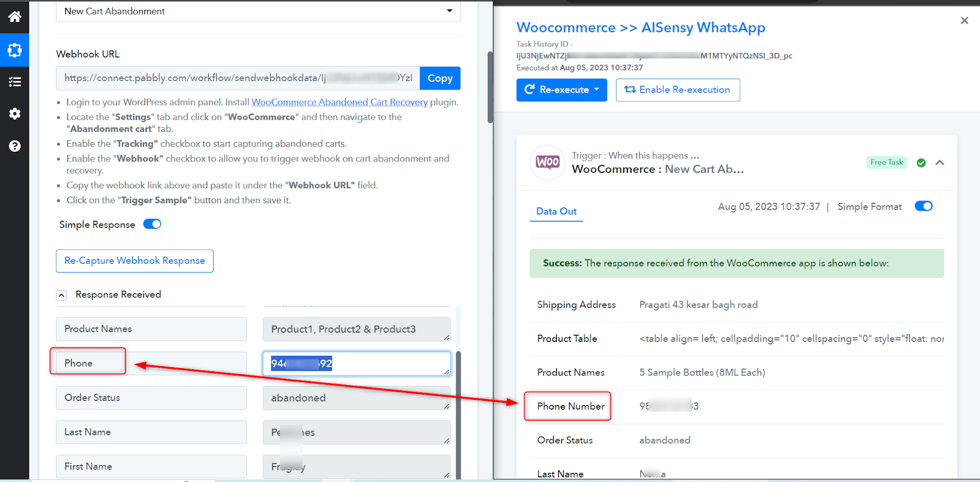Image resolution: width=980 pixels, height=482 pixels.
Task: Collapse the Response Received section
Action: coord(62,295)
